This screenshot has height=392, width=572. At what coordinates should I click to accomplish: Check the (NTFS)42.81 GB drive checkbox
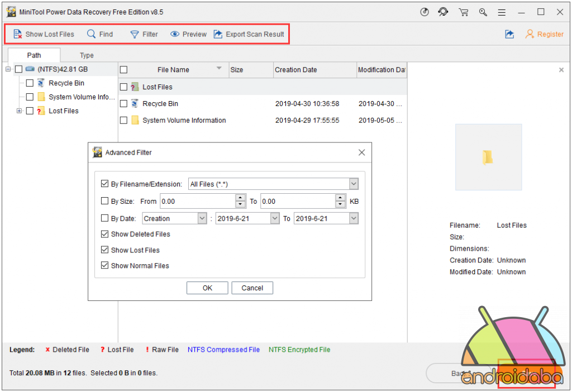click(18, 69)
